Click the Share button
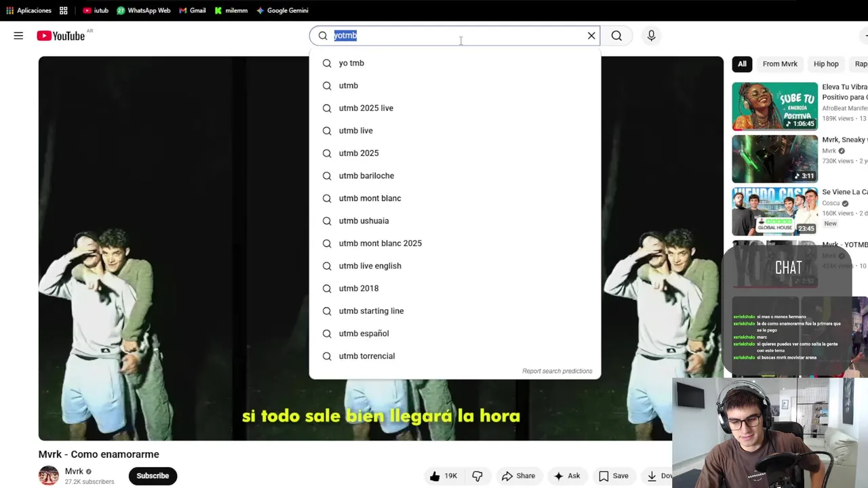This screenshot has width=868, height=488. [x=519, y=476]
